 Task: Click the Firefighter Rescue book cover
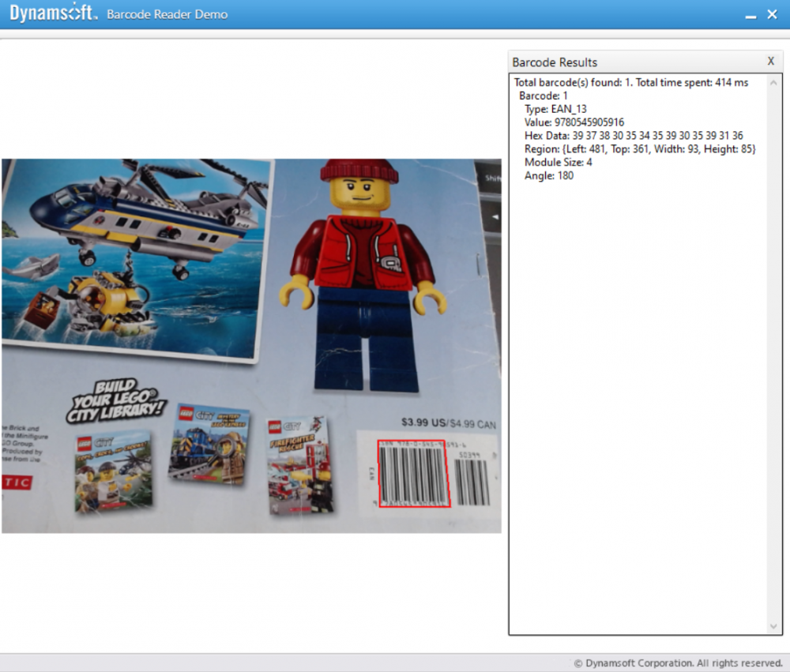coord(300,466)
